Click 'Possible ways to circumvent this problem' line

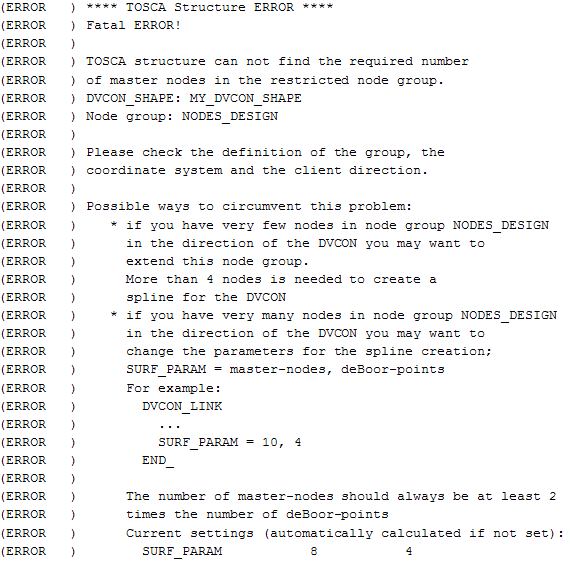click(x=249, y=207)
